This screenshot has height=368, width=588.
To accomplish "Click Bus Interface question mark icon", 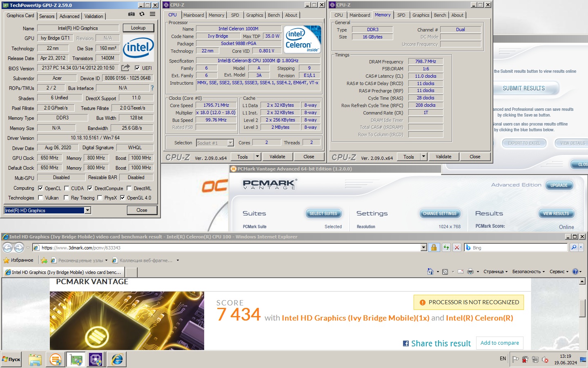I will 152,88.
